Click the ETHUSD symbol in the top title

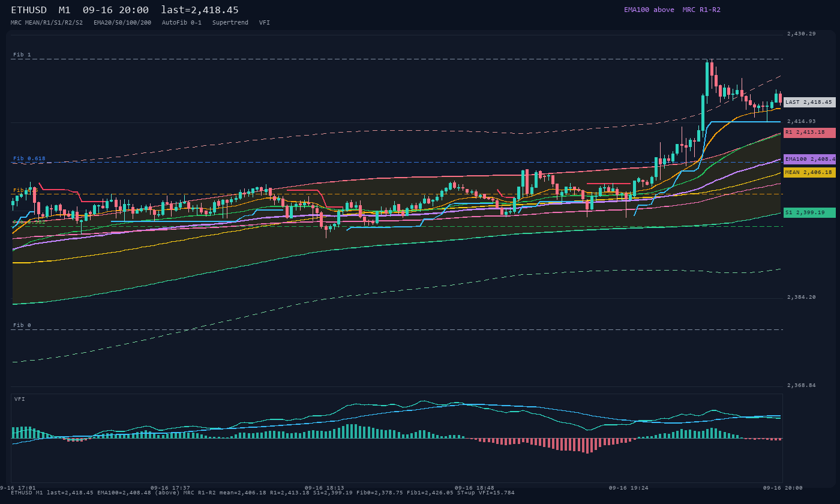(x=29, y=10)
